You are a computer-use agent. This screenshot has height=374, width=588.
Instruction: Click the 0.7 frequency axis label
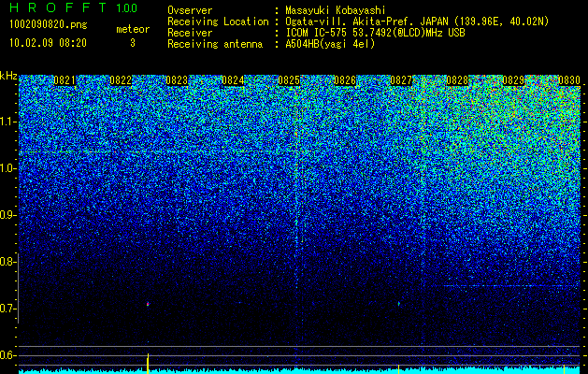point(7,309)
